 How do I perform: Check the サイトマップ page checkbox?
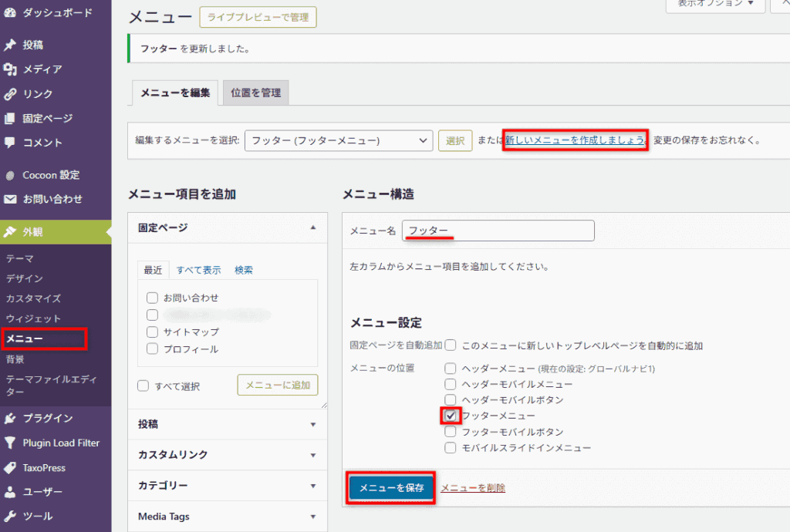(x=152, y=332)
